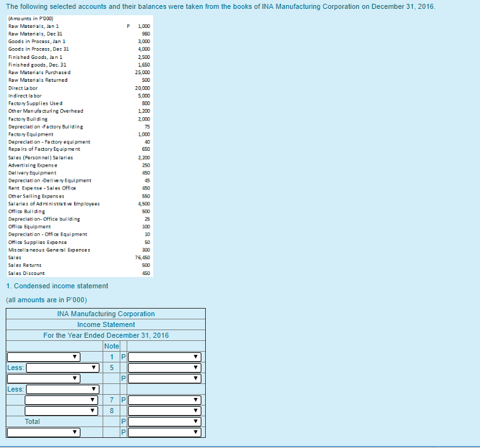Open the account dropdown beside Note 7
Image resolution: width=480 pixels, height=448 pixels.
tap(61, 400)
